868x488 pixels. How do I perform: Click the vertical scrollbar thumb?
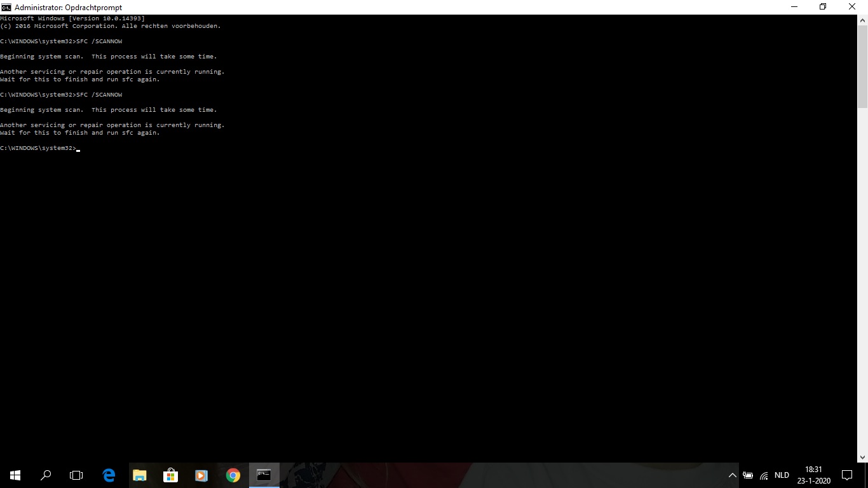click(862, 67)
